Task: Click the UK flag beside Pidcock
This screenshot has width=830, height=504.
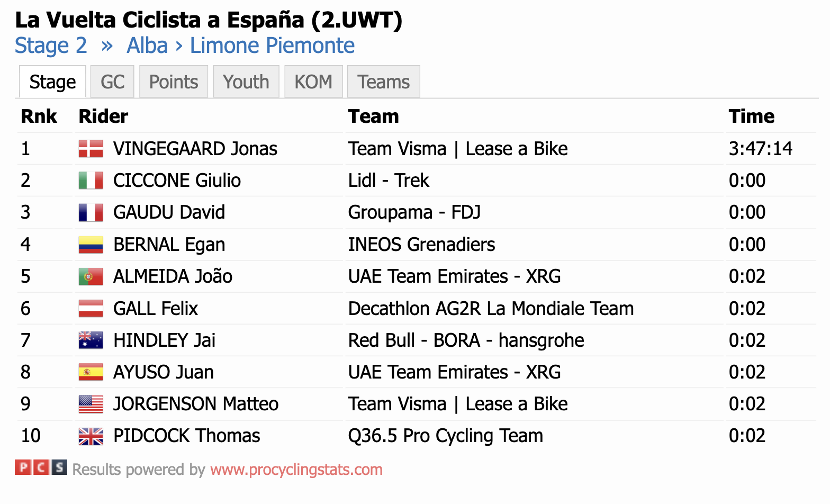Action: (x=91, y=436)
